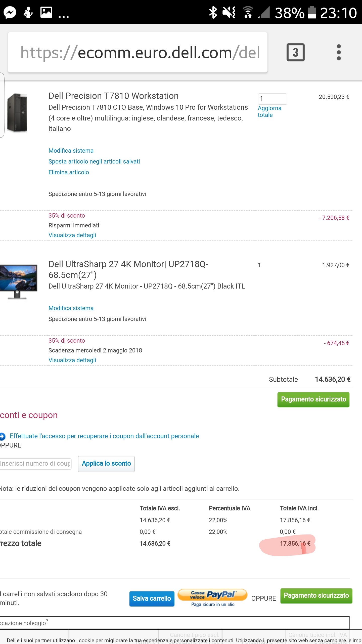Click the UltraSharp 27 4K monitor thumbnail
The height and width of the screenshot is (644, 362).
pyautogui.click(x=19, y=281)
